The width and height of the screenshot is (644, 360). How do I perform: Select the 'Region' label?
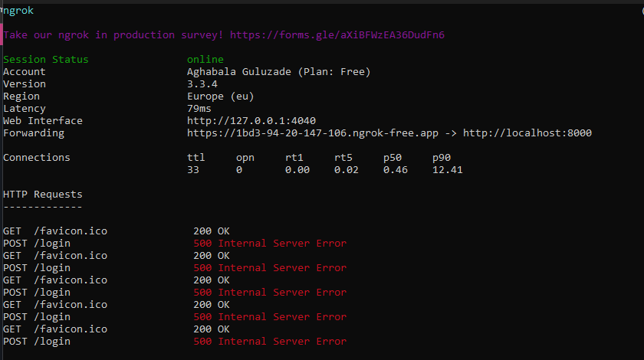pos(21,97)
